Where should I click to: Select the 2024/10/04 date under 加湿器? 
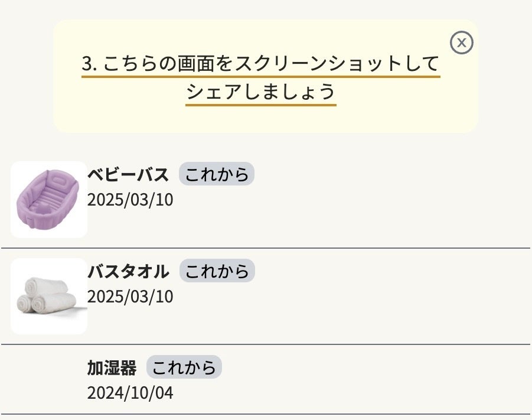(130, 393)
